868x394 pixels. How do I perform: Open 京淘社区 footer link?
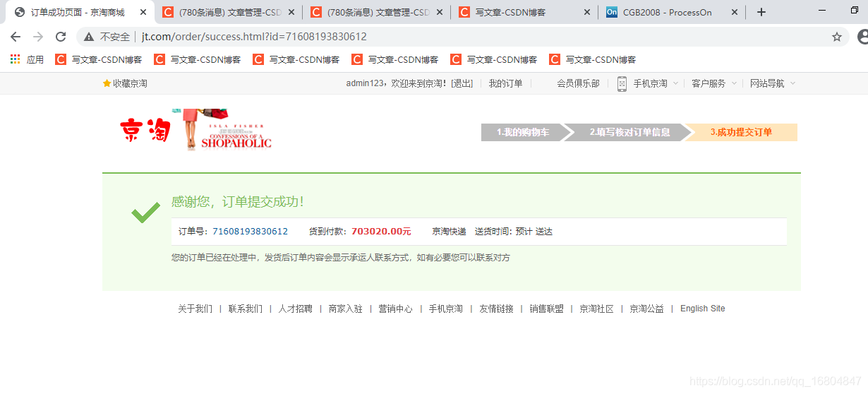(597, 309)
